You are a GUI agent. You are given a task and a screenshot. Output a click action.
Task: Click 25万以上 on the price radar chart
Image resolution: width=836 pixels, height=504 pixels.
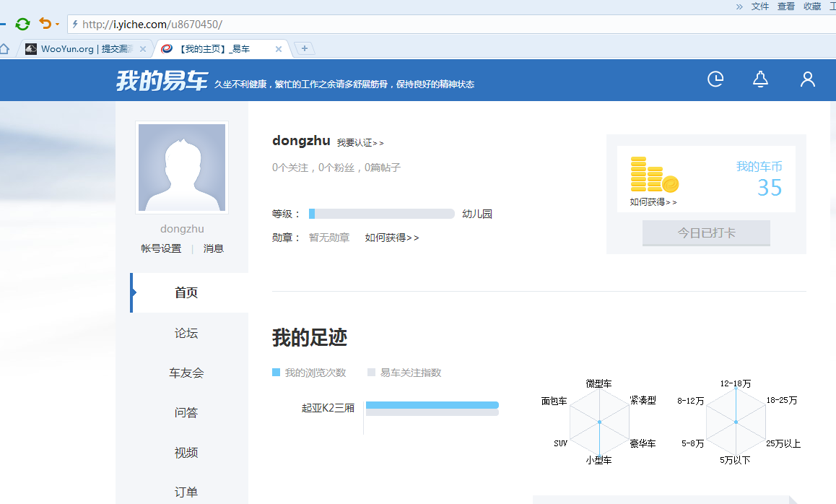[x=784, y=444]
